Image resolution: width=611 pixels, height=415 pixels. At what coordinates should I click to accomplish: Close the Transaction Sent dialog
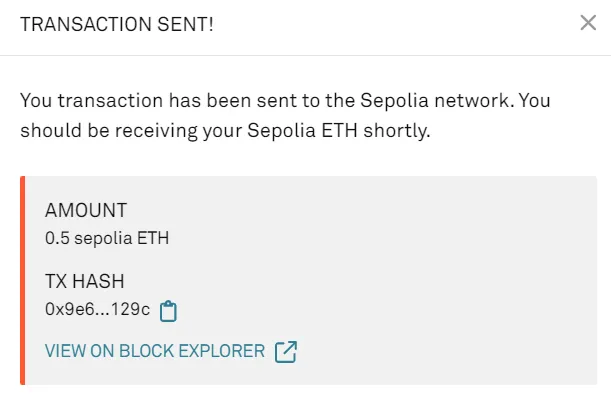(x=588, y=23)
